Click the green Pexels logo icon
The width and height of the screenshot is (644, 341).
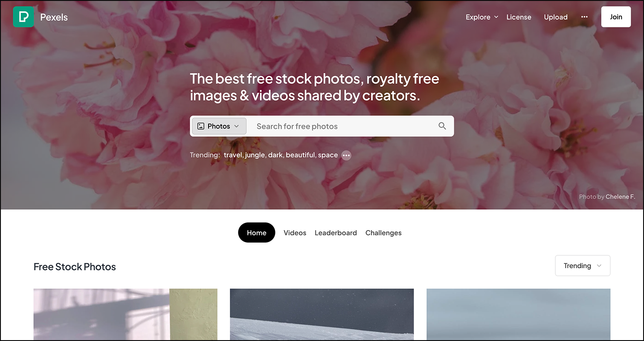[x=23, y=17]
